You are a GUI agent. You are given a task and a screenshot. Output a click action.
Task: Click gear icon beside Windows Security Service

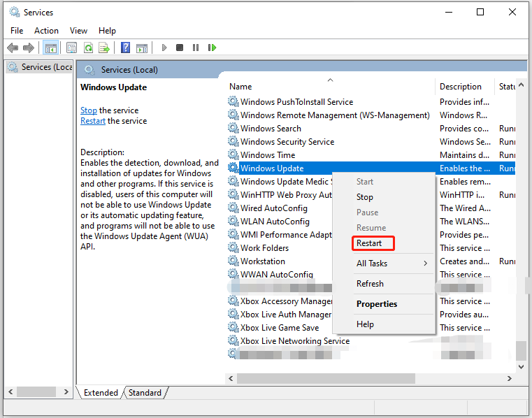pos(233,141)
